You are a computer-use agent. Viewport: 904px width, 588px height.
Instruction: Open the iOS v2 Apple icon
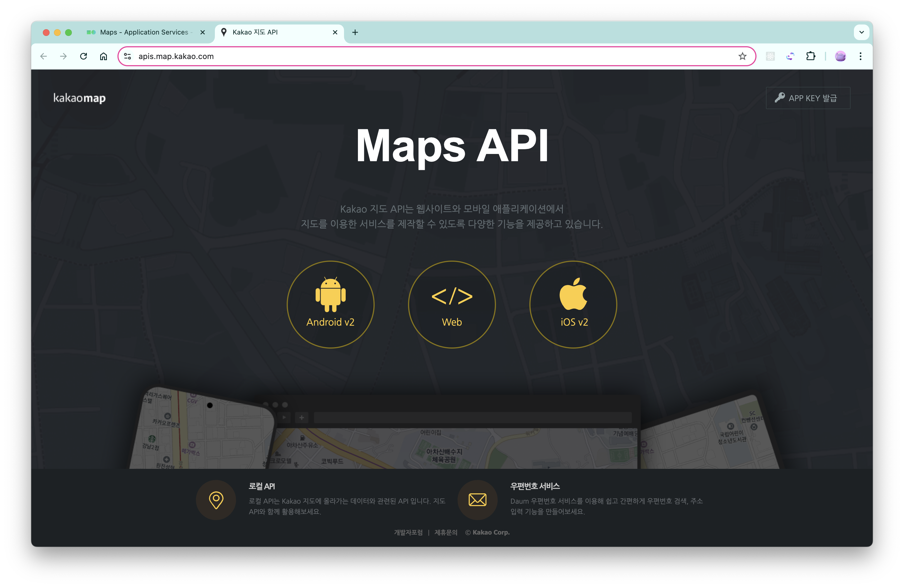573,294
